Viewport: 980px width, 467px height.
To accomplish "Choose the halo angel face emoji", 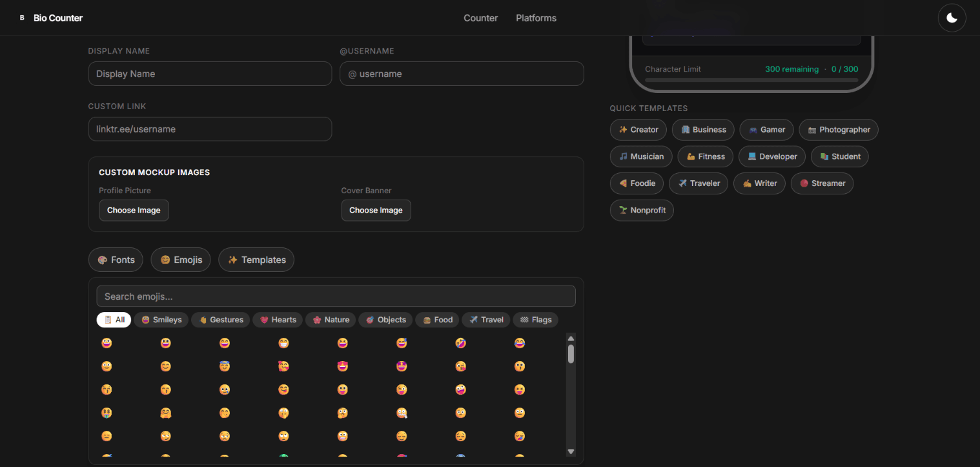I will (224, 366).
